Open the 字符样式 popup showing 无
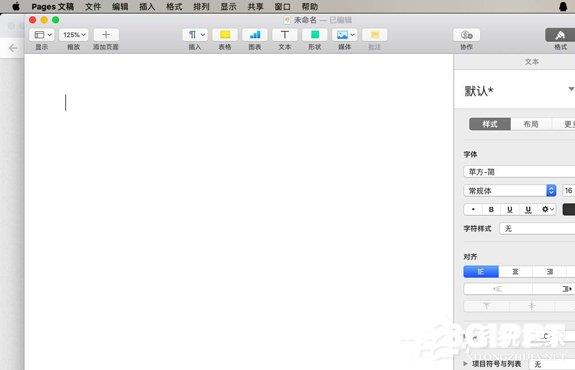Viewport: 575px width, 370px height. point(537,228)
